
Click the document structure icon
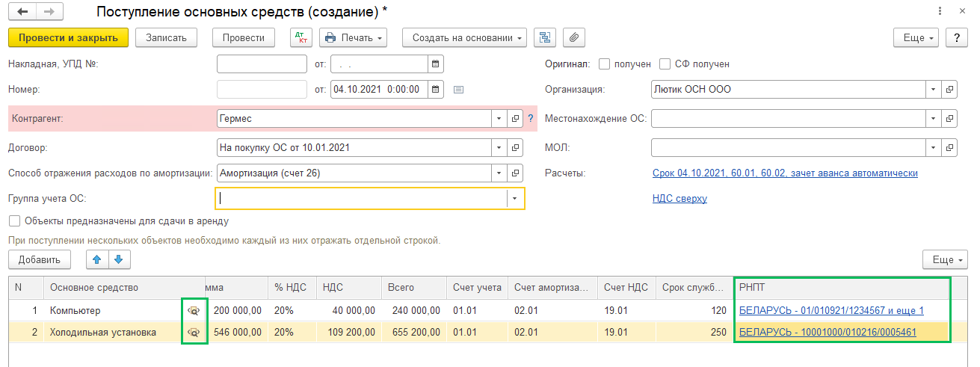tap(545, 37)
